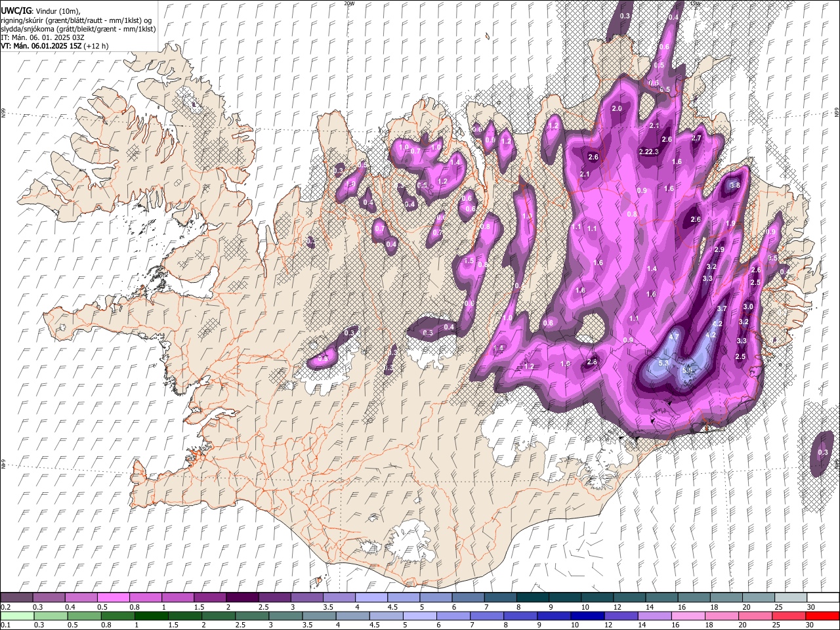Image resolution: width=840 pixels, height=630 pixels.
Task: Select the lilac rain-scale swatch labeled 14
Action: tap(654, 616)
